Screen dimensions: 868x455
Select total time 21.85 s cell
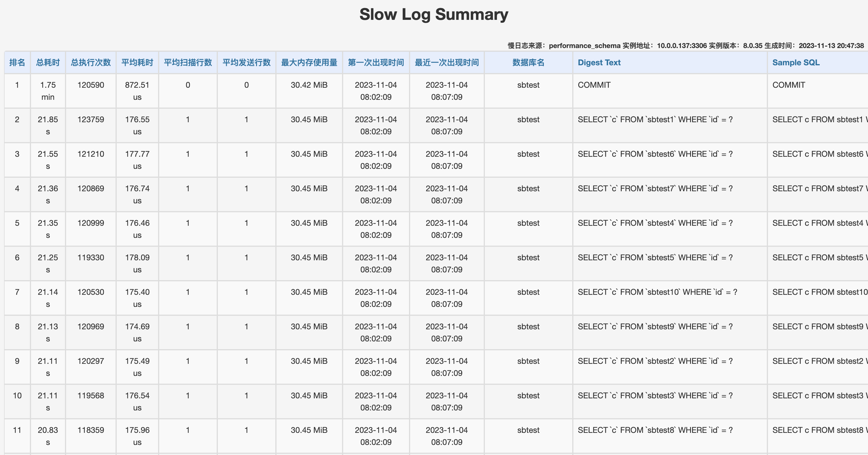click(48, 125)
